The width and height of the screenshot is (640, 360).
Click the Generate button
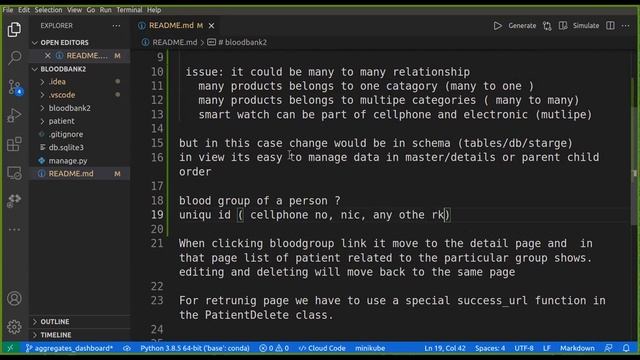click(522, 26)
